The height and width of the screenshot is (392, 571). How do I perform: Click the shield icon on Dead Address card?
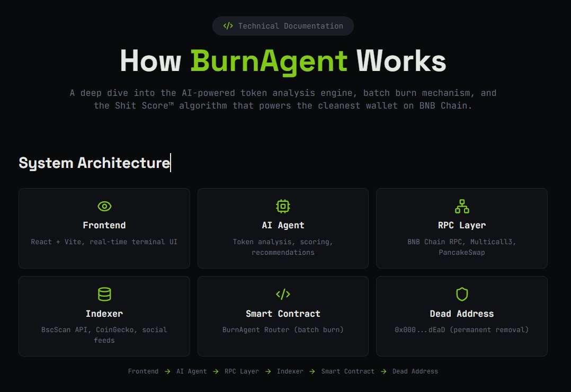click(x=462, y=294)
